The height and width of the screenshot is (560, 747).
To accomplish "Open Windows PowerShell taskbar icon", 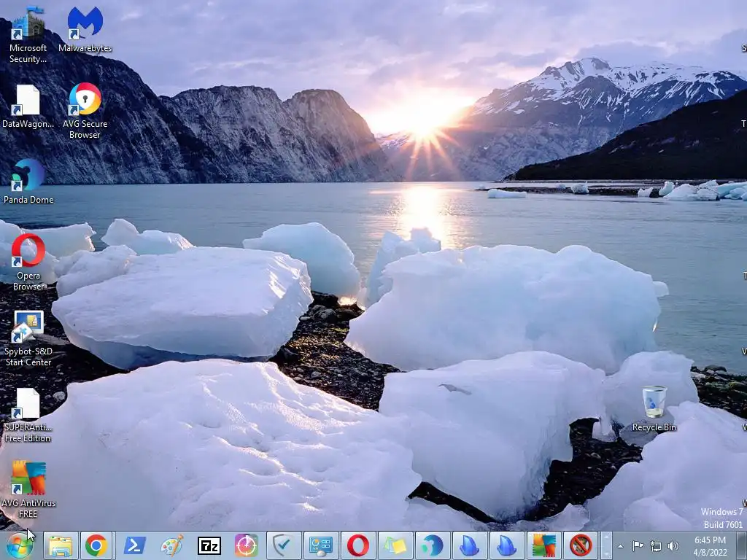I will click(135, 545).
